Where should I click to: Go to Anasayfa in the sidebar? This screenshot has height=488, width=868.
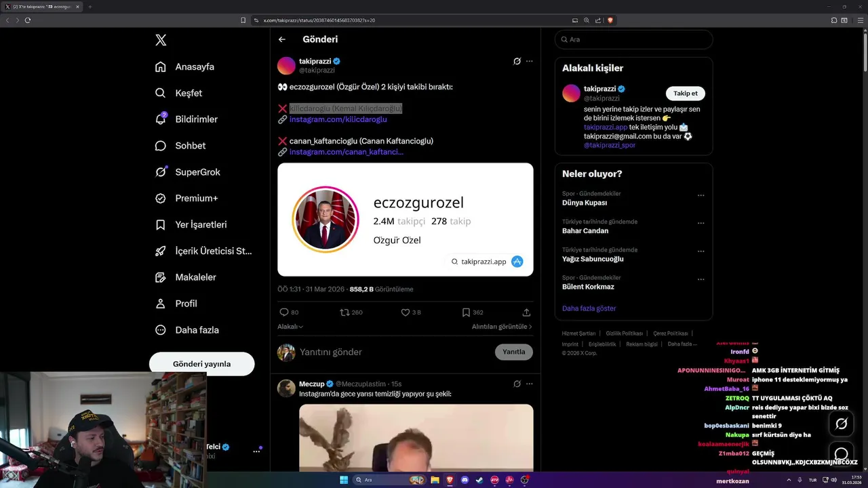click(184, 66)
